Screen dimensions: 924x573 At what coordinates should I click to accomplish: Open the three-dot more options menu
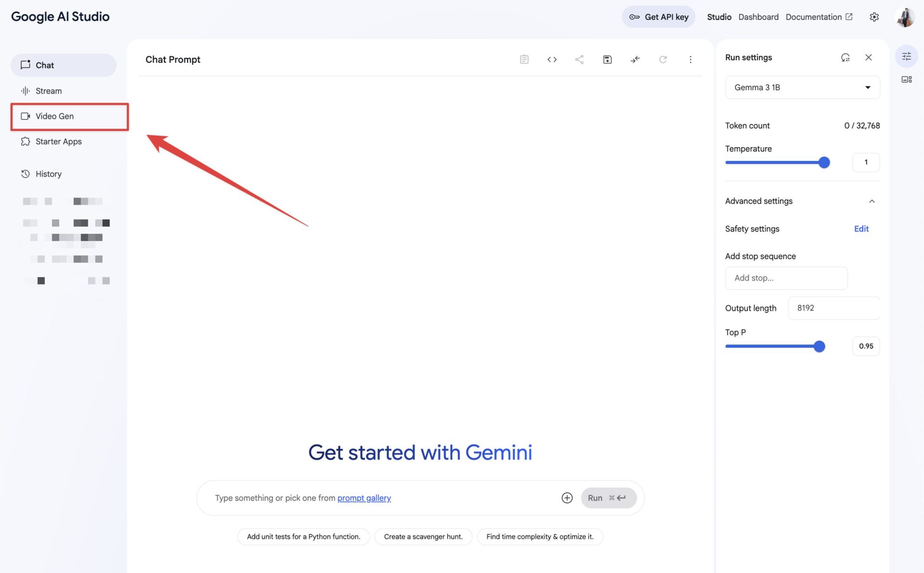pos(691,60)
